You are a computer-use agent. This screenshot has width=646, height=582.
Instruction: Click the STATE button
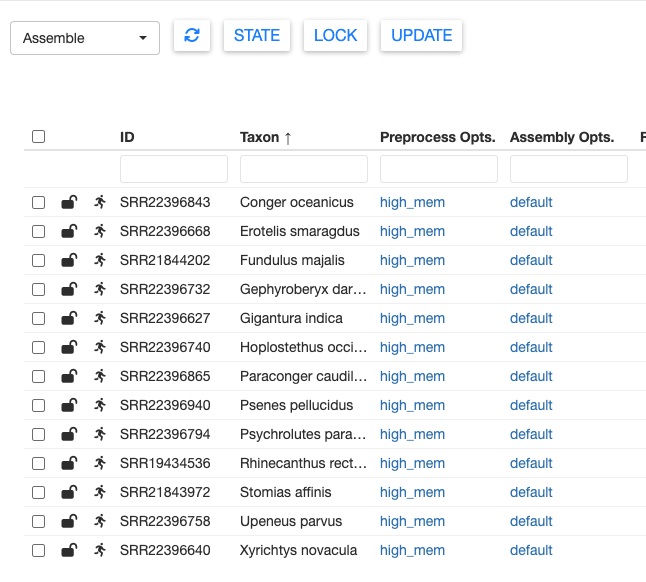click(257, 35)
